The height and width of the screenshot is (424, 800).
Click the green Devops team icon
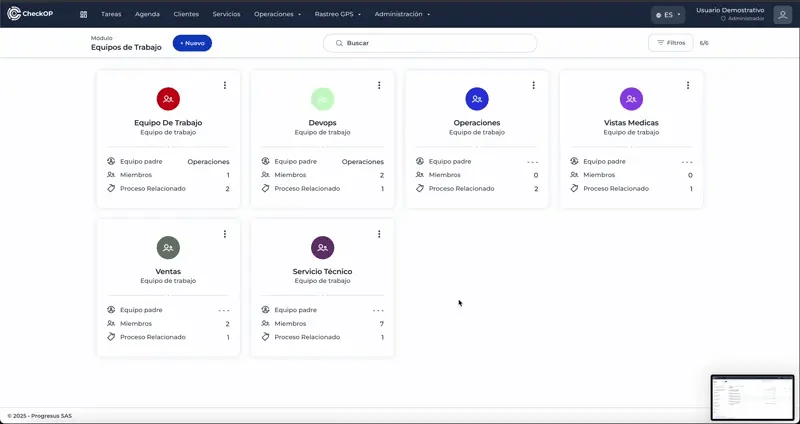point(322,98)
